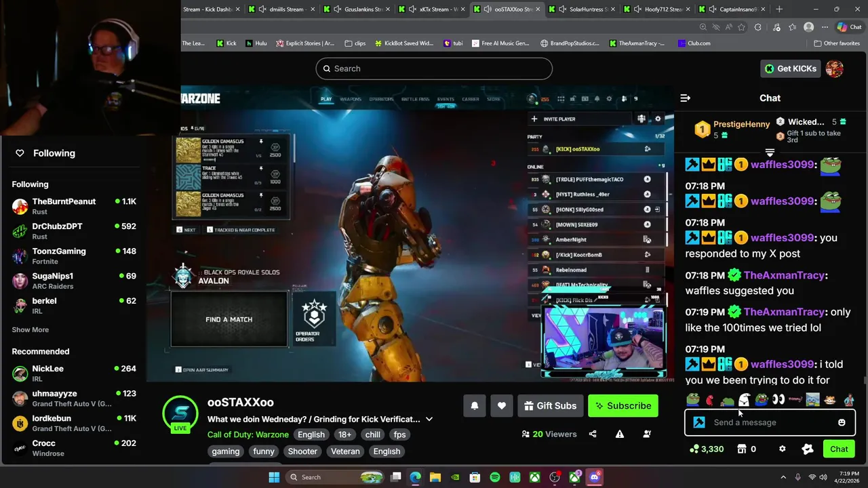This screenshot has height=488, width=868.
Task: Click the notification bell icon below the stream
Action: (475, 405)
